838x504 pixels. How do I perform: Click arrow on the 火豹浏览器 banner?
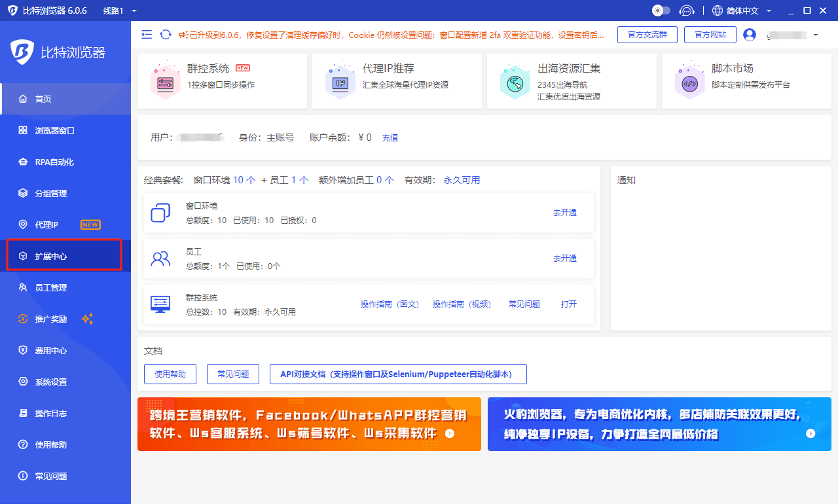coord(811,433)
